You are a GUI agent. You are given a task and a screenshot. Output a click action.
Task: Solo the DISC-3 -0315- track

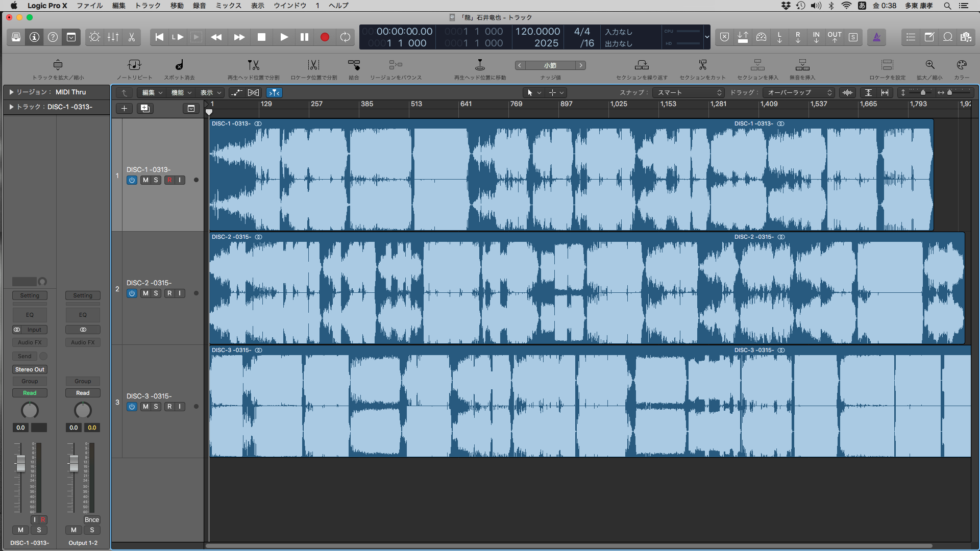tap(156, 407)
